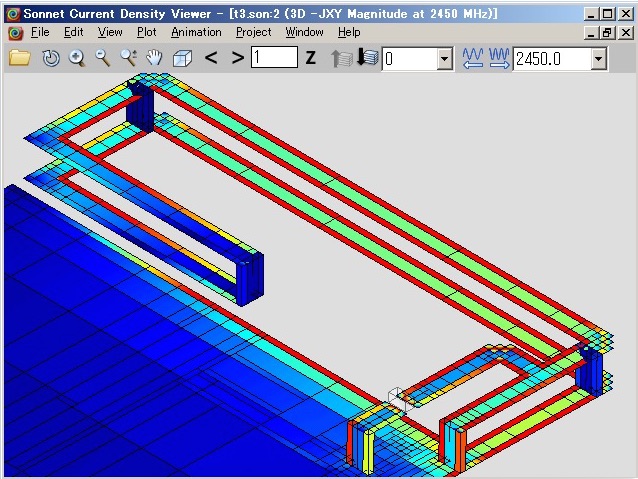Minimize the Sonnet application window
Viewport: 638px width, 479px height.
(x=591, y=14)
